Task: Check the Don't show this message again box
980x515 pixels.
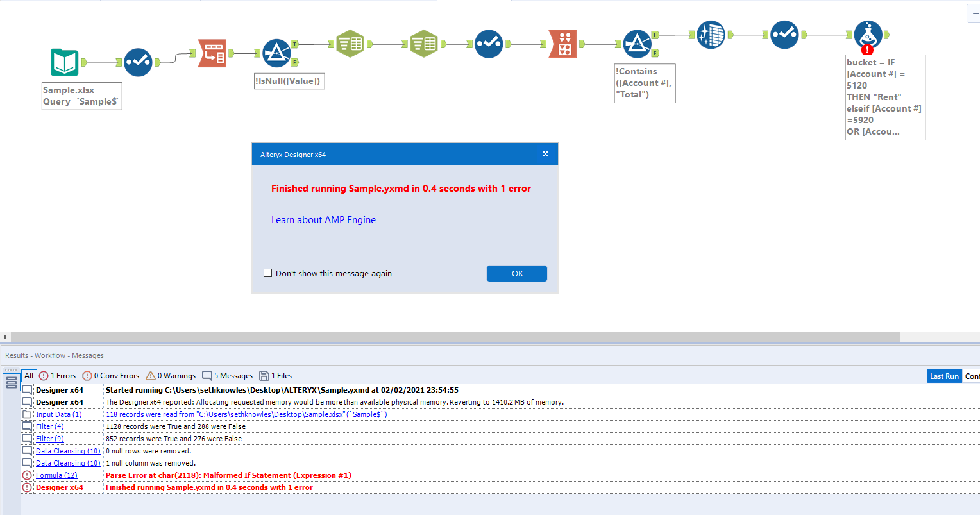Action: (x=268, y=273)
